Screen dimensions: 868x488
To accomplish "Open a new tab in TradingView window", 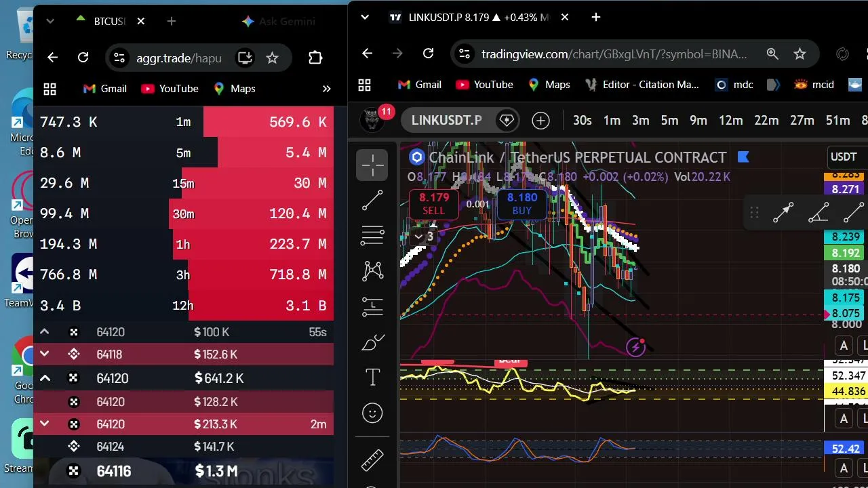I will coord(596,17).
